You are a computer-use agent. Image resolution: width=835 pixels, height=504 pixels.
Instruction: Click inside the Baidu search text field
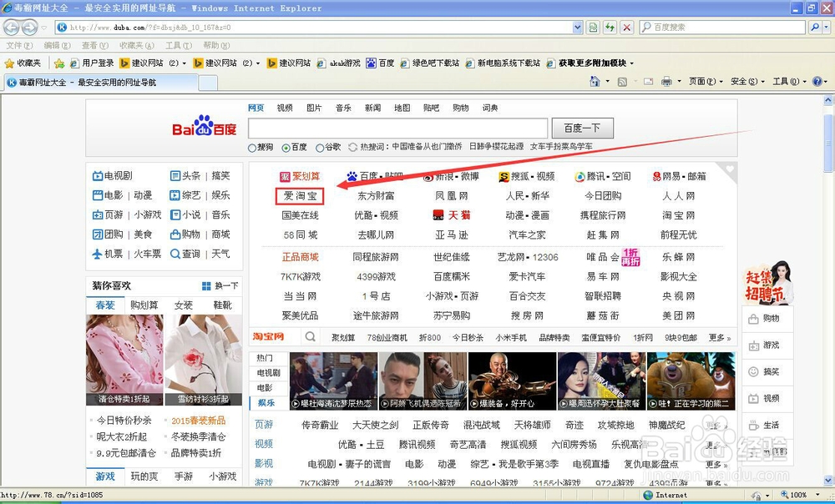click(x=397, y=129)
